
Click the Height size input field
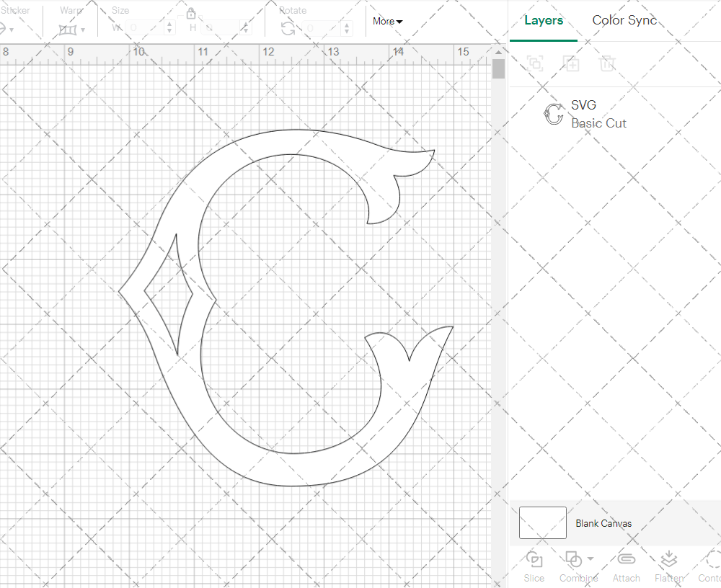[219, 27]
